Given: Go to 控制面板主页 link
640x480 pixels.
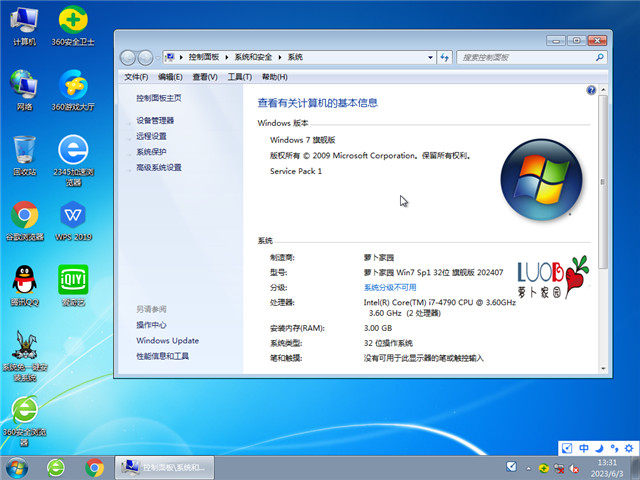Looking at the screenshot, I should click(x=159, y=98).
